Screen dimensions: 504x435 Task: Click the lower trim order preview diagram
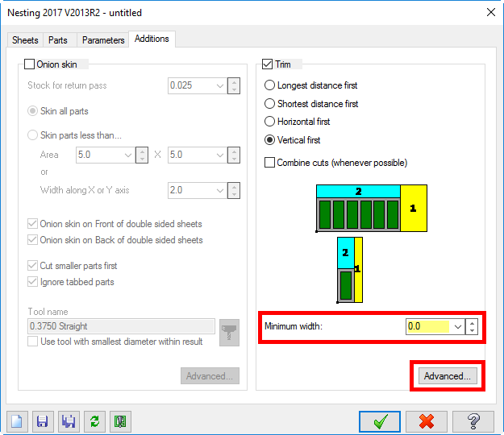[350, 270]
